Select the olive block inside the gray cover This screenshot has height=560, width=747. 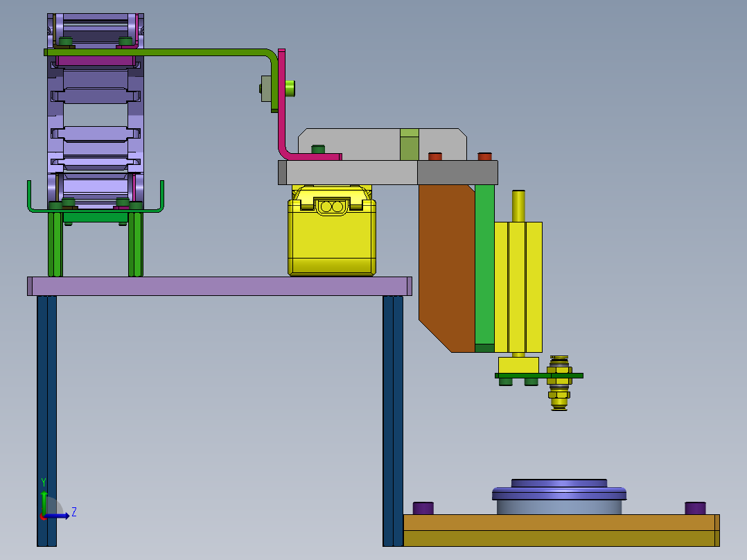tap(410, 144)
